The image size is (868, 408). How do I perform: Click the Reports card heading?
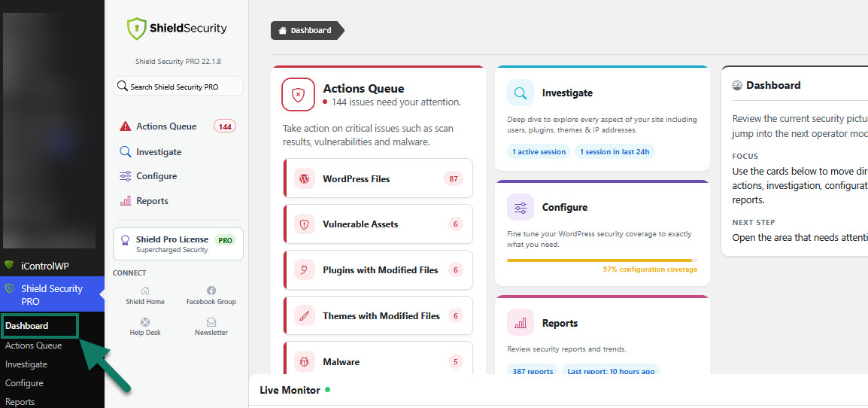[x=560, y=323]
